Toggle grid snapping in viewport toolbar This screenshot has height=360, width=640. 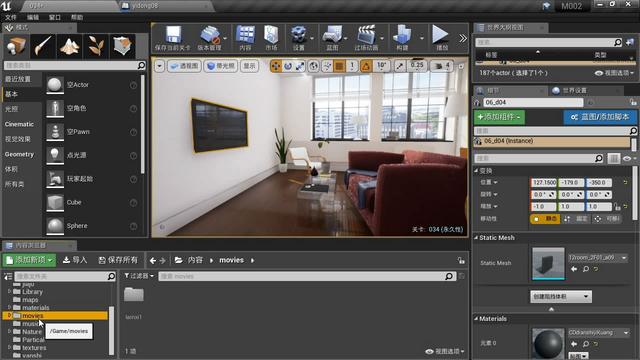339,66
